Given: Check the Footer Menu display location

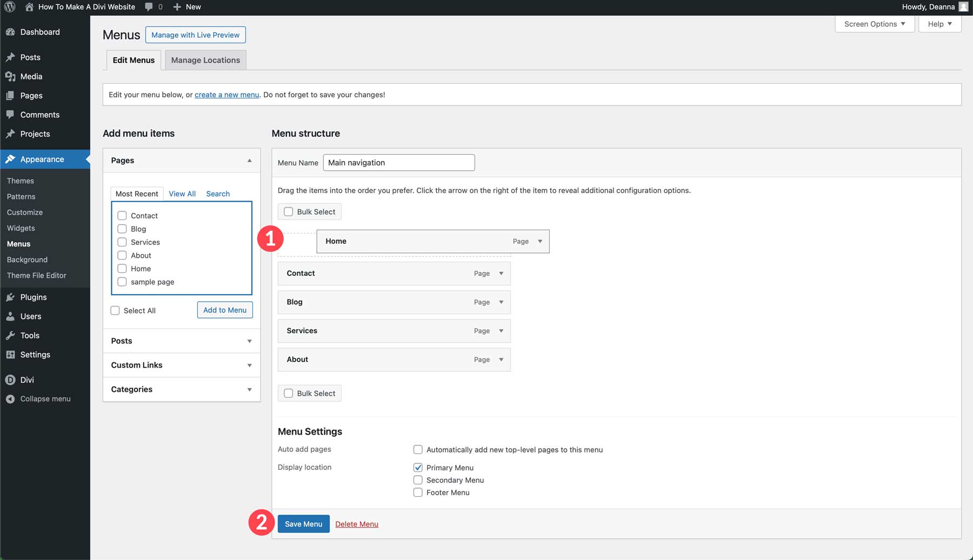Looking at the screenshot, I should 417,492.
